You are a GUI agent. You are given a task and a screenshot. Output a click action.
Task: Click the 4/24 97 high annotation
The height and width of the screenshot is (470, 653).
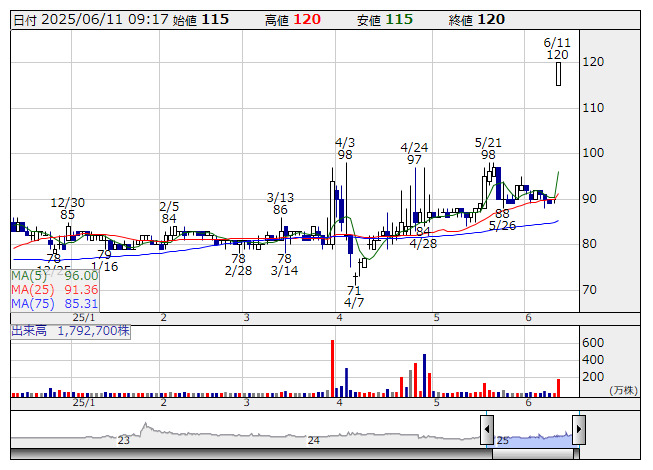(x=414, y=153)
